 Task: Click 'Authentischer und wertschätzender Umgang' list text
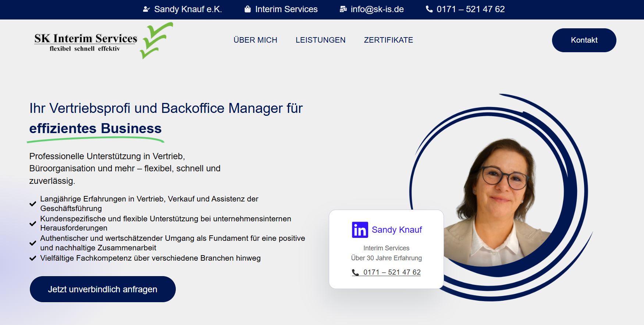click(x=172, y=243)
